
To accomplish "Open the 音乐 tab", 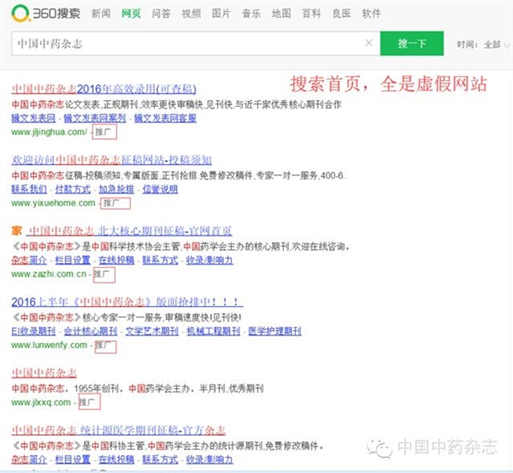I will click(251, 13).
